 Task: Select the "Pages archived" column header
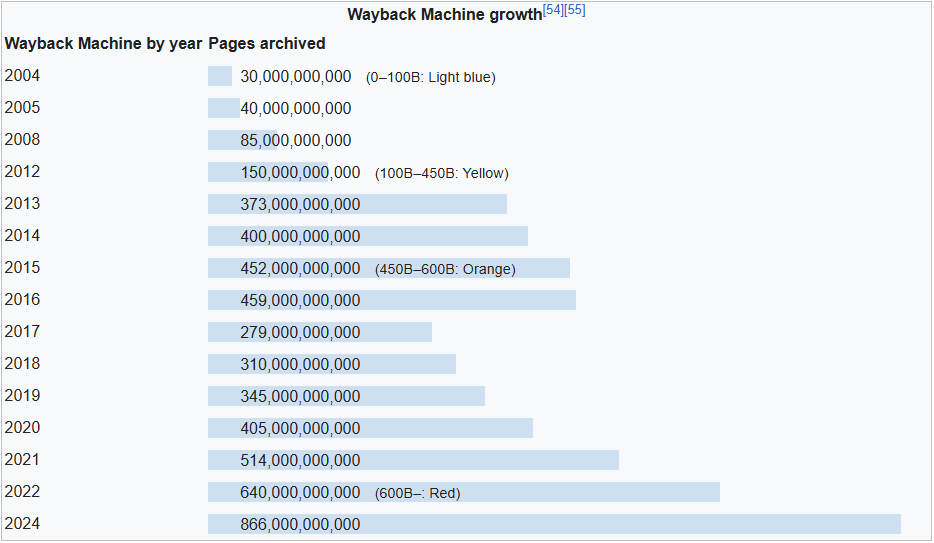[267, 44]
